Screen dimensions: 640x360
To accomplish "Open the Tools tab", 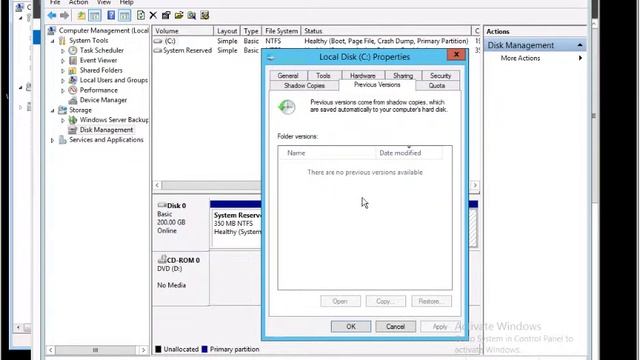I will point(323,76).
